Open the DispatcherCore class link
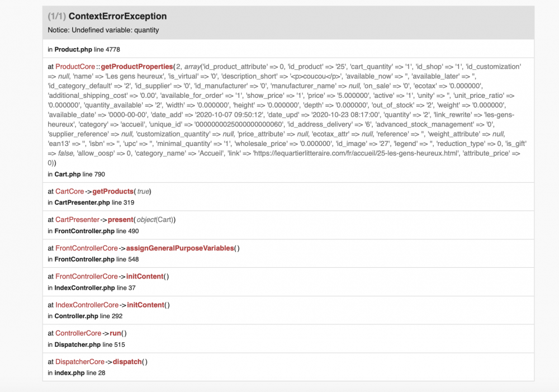Image resolution: width=559 pixels, height=392 pixels. coord(80,362)
